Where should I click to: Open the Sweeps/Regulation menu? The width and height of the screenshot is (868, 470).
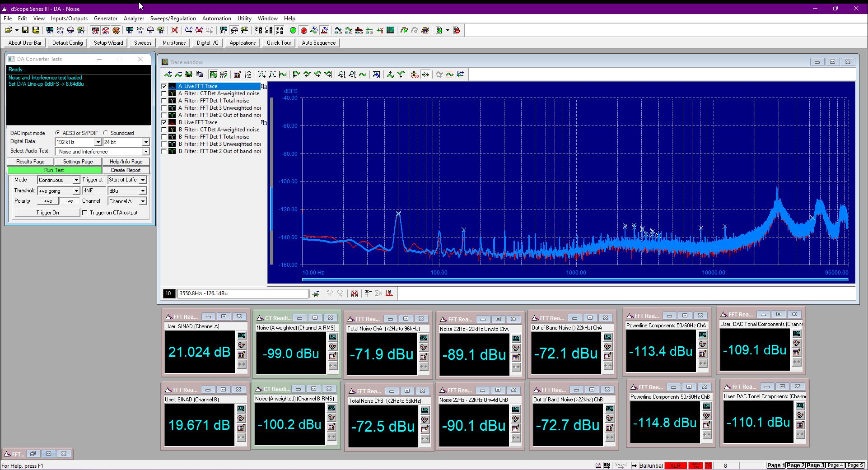click(x=173, y=19)
